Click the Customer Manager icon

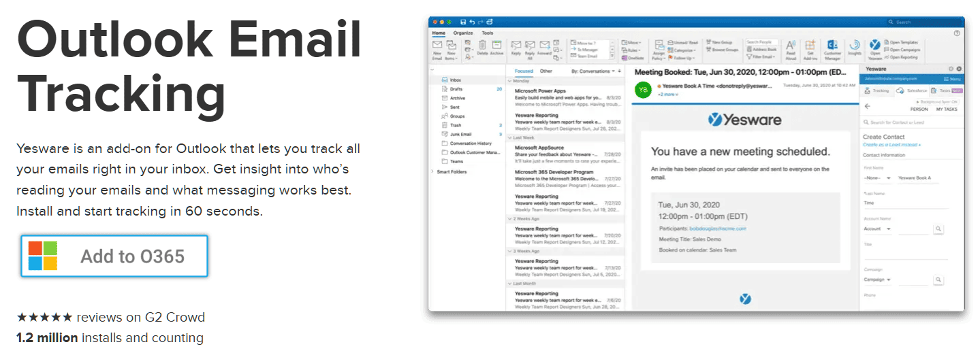[832, 50]
